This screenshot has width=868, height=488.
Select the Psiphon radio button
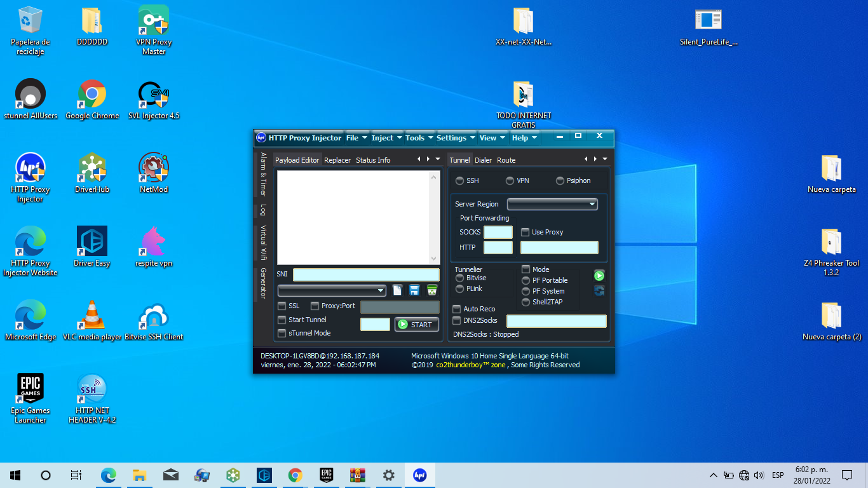click(560, 180)
